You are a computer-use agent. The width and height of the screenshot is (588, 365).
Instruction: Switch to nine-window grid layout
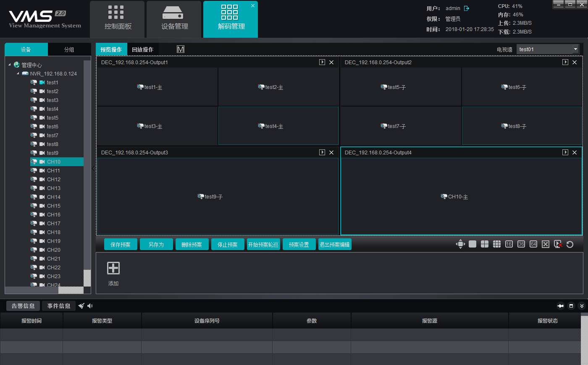[x=497, y=244]
